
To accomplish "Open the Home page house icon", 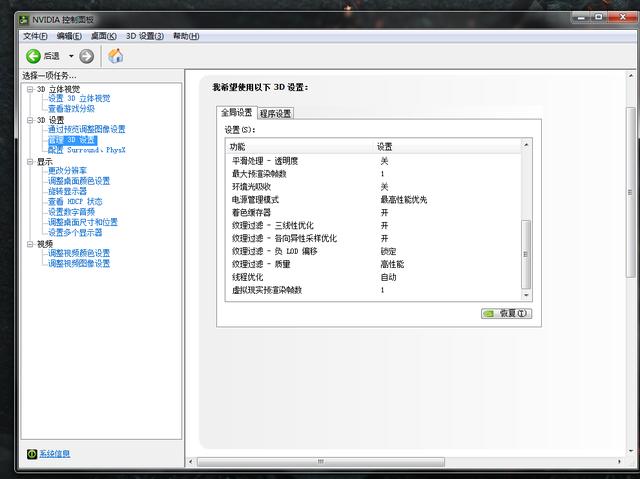I will tap(116, 56).
